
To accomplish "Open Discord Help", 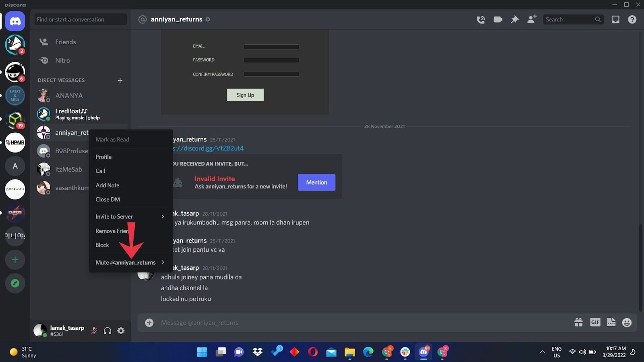I will coord(632,19).
